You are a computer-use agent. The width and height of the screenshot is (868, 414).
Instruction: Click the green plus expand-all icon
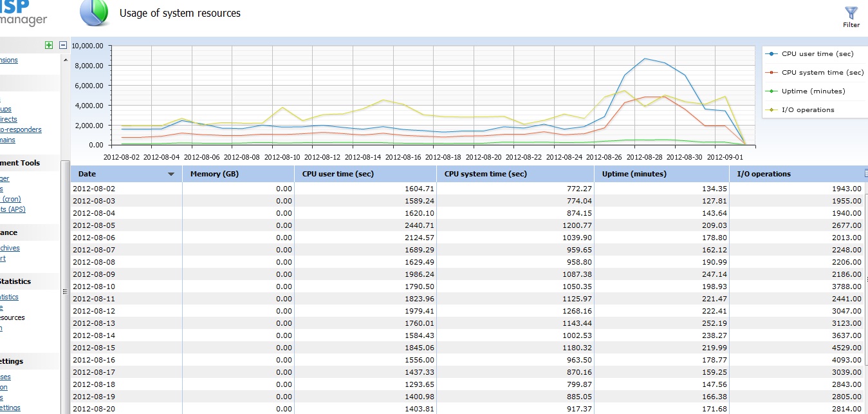coord(49,45)
